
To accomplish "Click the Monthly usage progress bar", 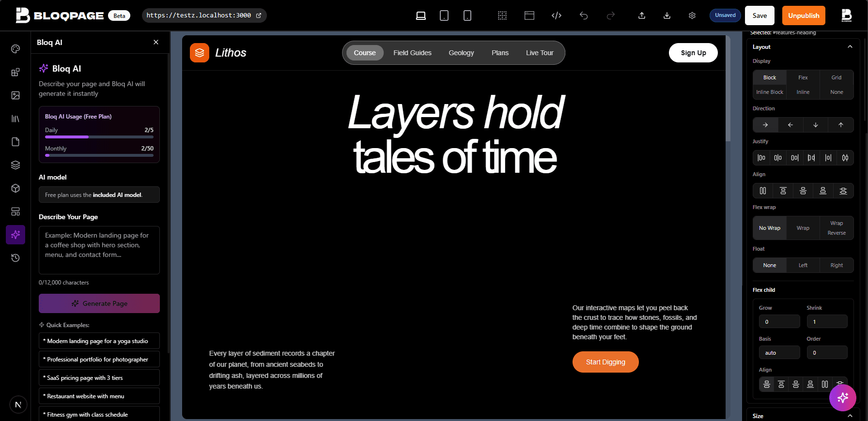I will coord(99,155).
